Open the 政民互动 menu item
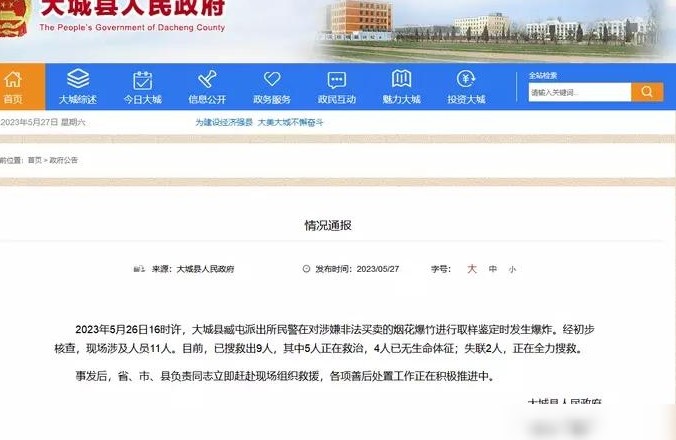676x440 pixels. point(337,100)
